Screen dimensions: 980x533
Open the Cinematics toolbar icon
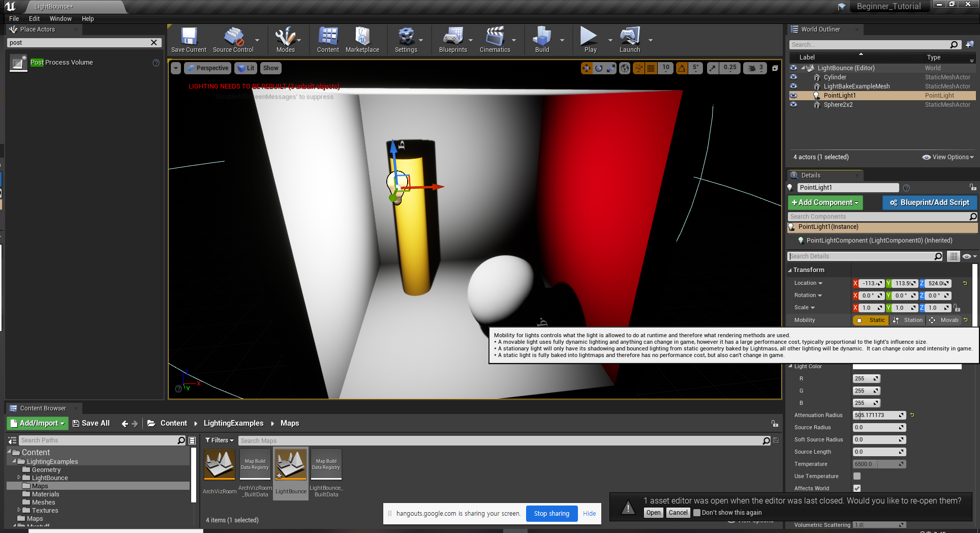[x=495, y=40]
